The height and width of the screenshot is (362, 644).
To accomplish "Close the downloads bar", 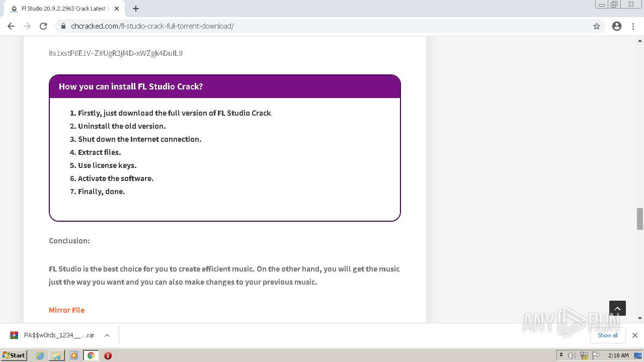I will pyautogui.click(x=635, y=335).
